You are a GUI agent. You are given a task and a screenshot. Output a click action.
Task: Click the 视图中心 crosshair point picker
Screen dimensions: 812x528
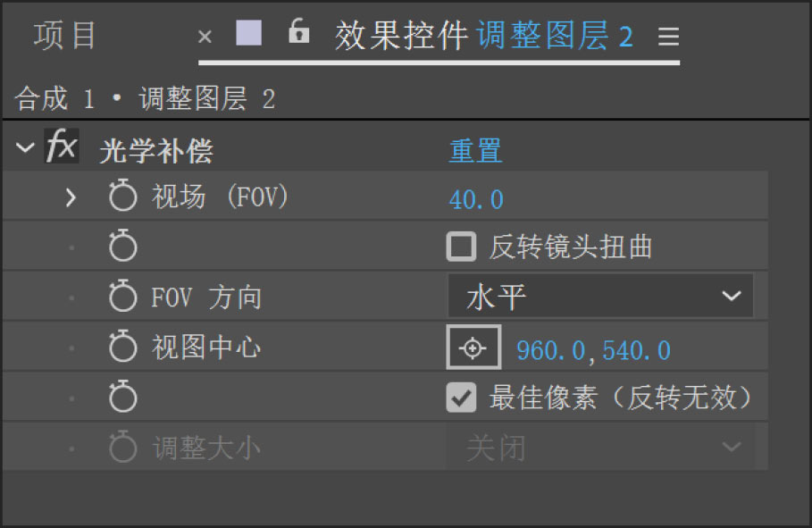tap(473, 348)
